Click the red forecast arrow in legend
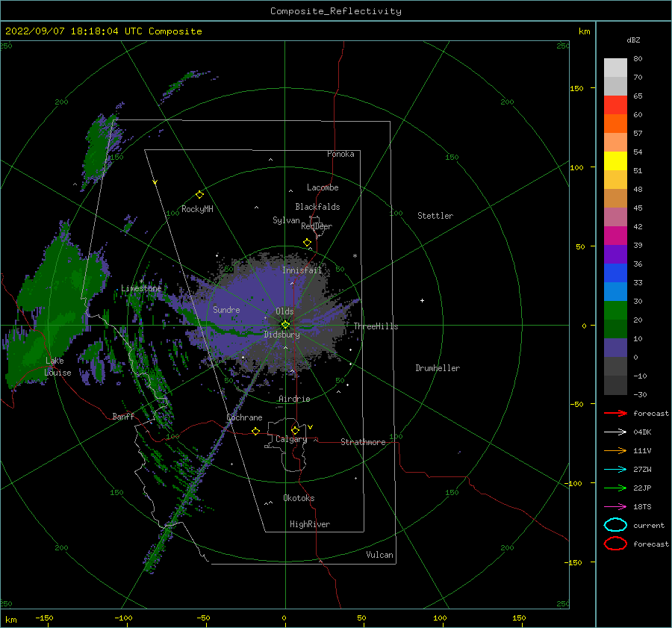 coord(615,413)
